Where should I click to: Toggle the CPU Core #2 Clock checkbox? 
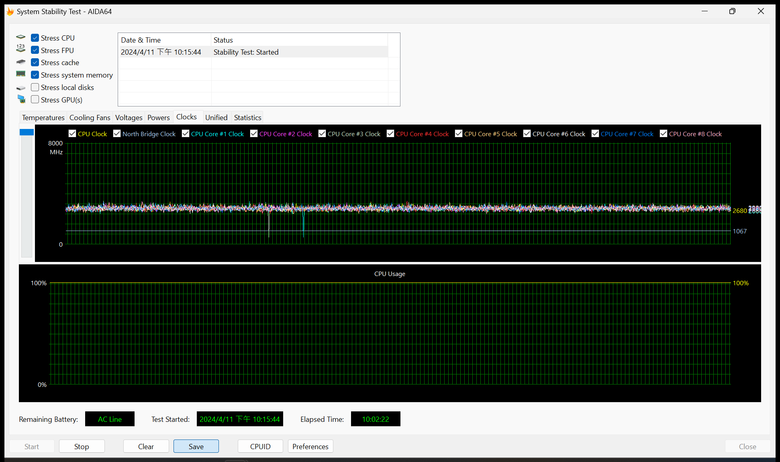coord(254,134)
